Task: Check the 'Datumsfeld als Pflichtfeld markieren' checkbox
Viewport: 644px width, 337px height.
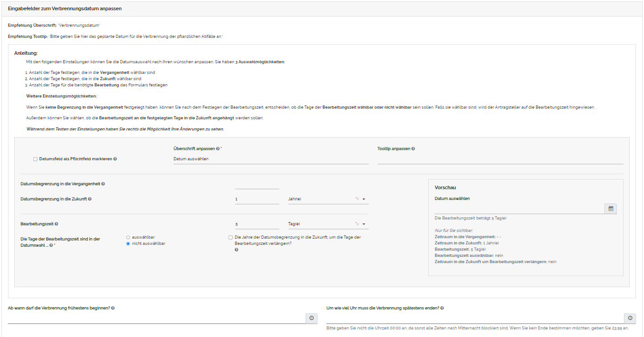Action: 35,158
